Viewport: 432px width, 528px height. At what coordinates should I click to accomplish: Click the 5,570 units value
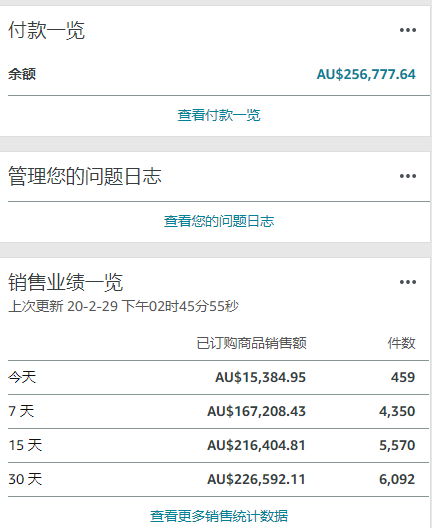point(397,445)
